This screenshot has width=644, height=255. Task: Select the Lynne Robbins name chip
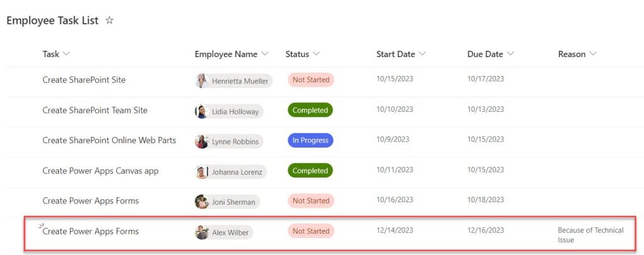pos(229,141)
